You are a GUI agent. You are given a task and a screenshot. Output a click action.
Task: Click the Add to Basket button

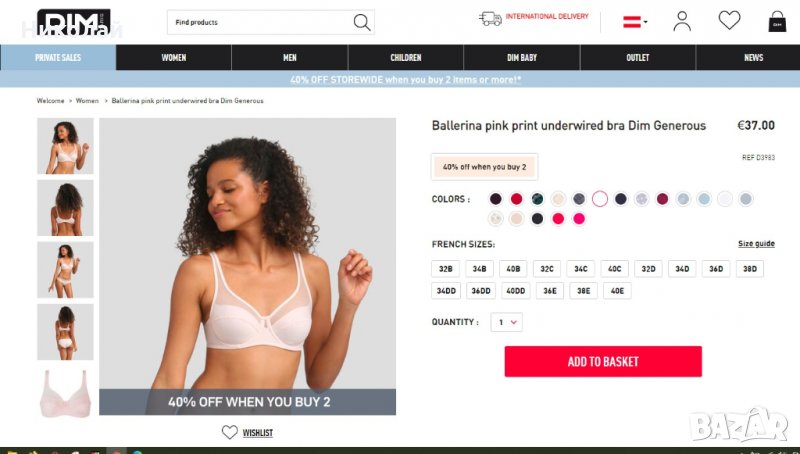tap(603, 362)
